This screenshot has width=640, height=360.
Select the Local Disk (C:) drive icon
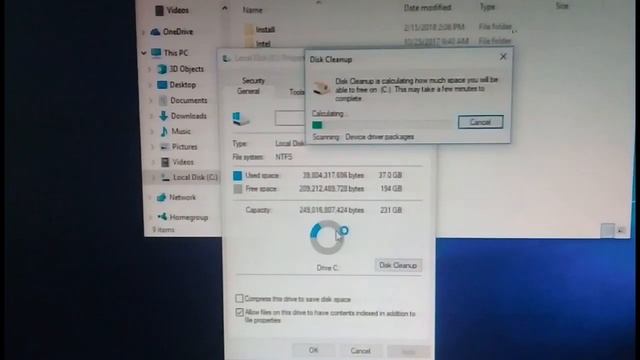[x=165, y=178]
